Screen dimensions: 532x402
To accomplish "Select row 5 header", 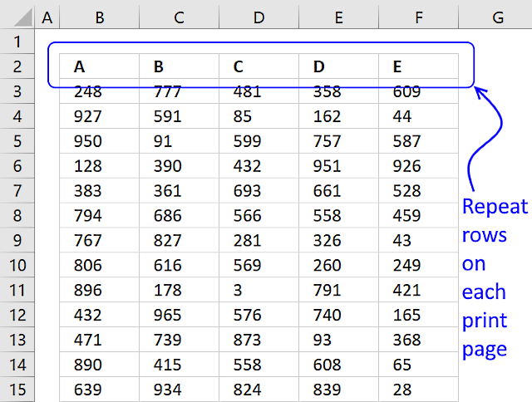I will (x=17, y=140).
